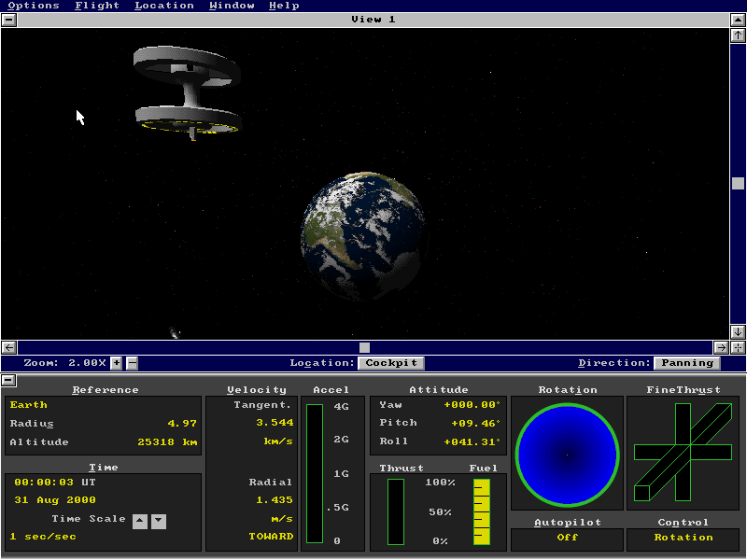Click the zoom in plus button

(x=116, y=363)
